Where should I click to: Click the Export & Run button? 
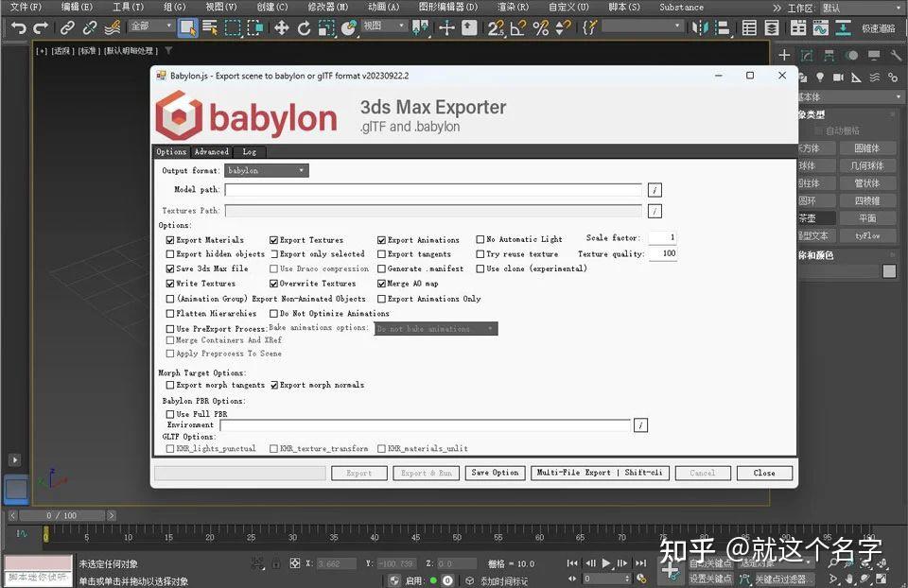(x=426, y=473)
